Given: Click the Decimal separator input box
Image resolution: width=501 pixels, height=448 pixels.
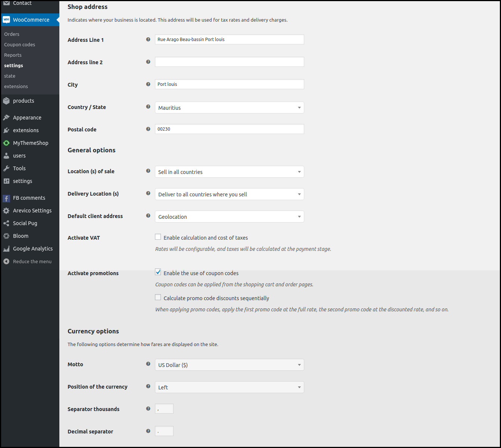Looking at the screenshot, I should [x=164, y=431].
